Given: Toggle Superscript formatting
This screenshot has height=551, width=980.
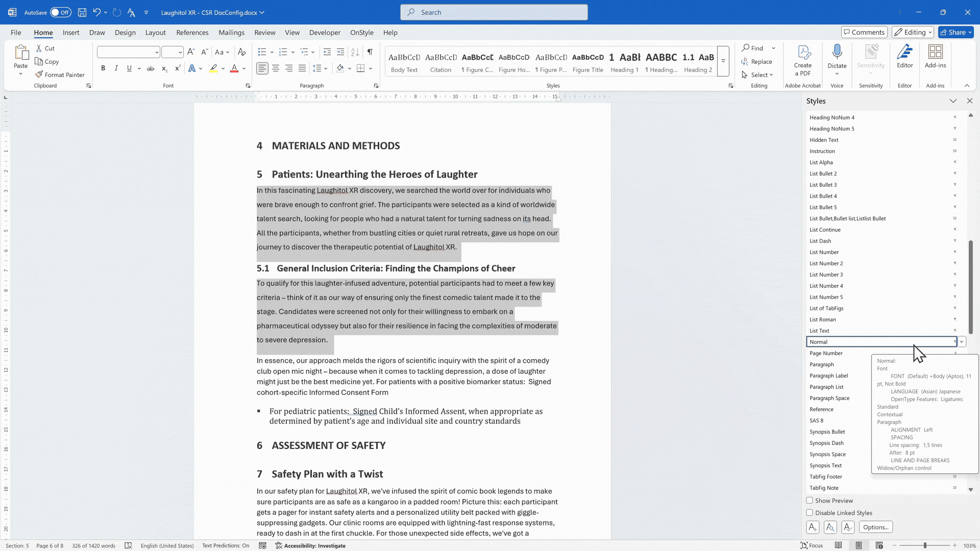Looking at the screenshot, I should 178,68.
